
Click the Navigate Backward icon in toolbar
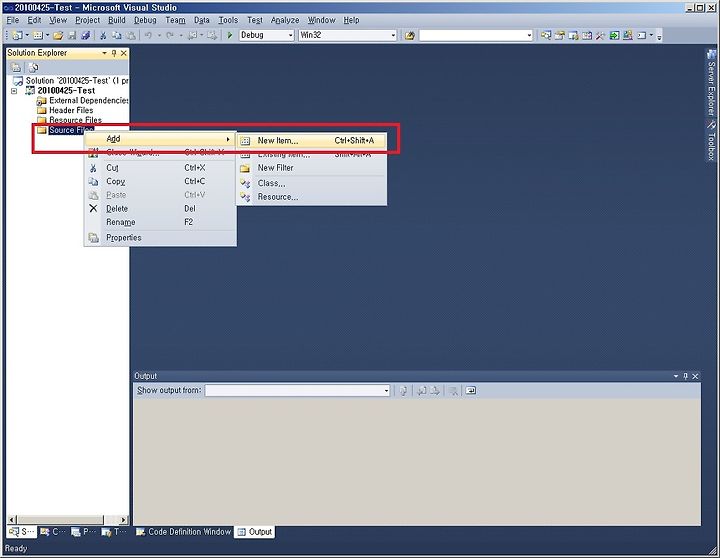click(192, 35)
